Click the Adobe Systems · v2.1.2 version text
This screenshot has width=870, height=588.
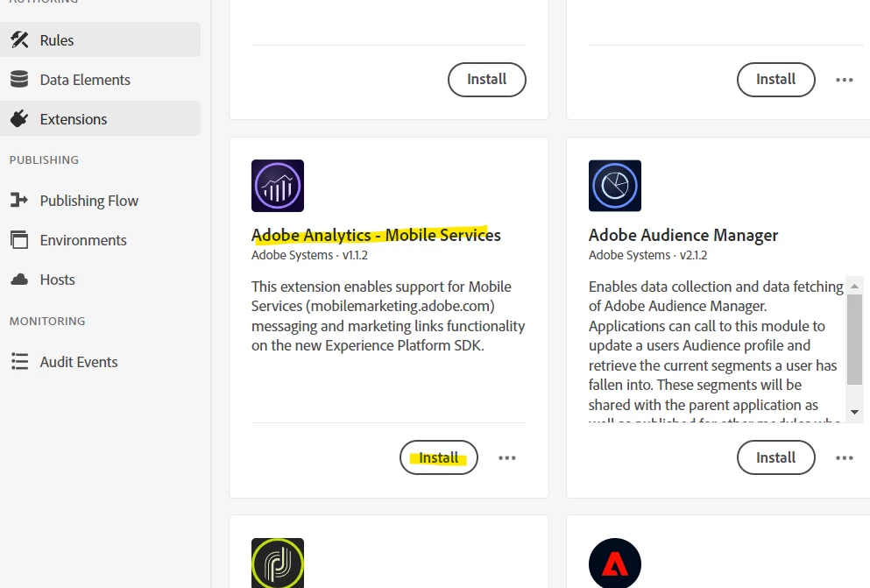647,255
